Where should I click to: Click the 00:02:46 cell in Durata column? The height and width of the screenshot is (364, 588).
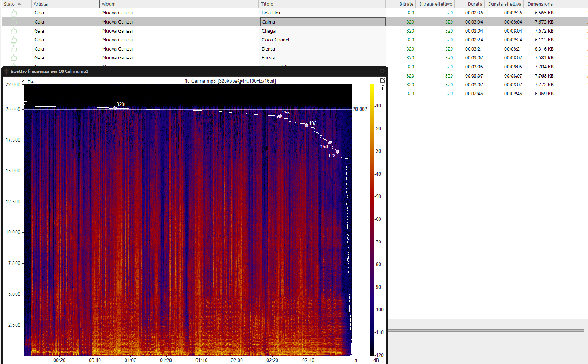474,94
